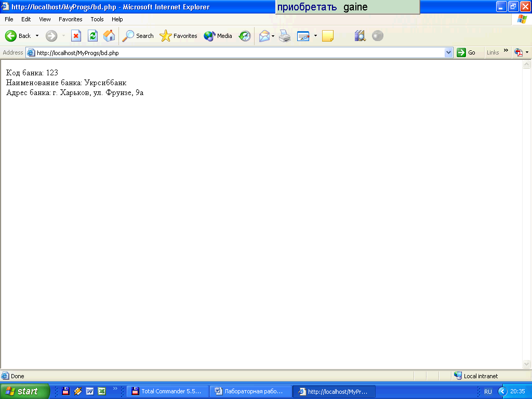Click the Stop loading icon
532x399 pixels.
point(76,36)
